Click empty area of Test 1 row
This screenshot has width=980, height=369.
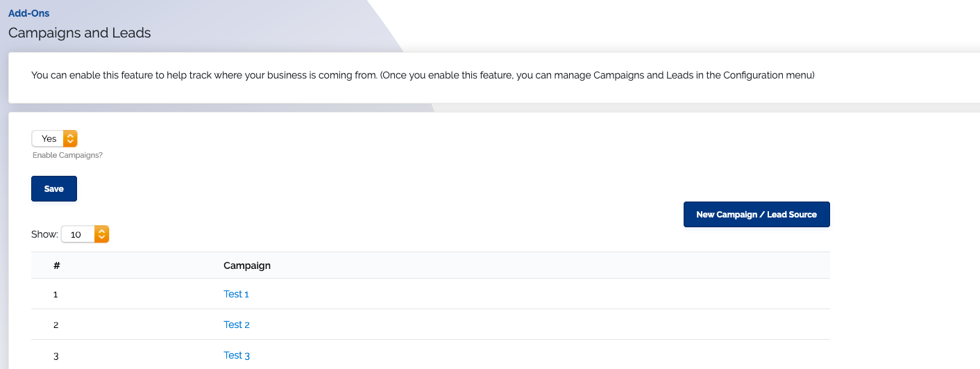(x=534, y=294)
